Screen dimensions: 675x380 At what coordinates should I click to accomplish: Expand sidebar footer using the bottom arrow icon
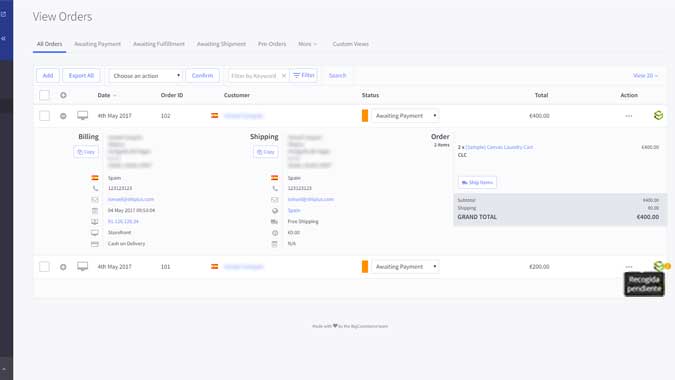(x=4, y=369)
